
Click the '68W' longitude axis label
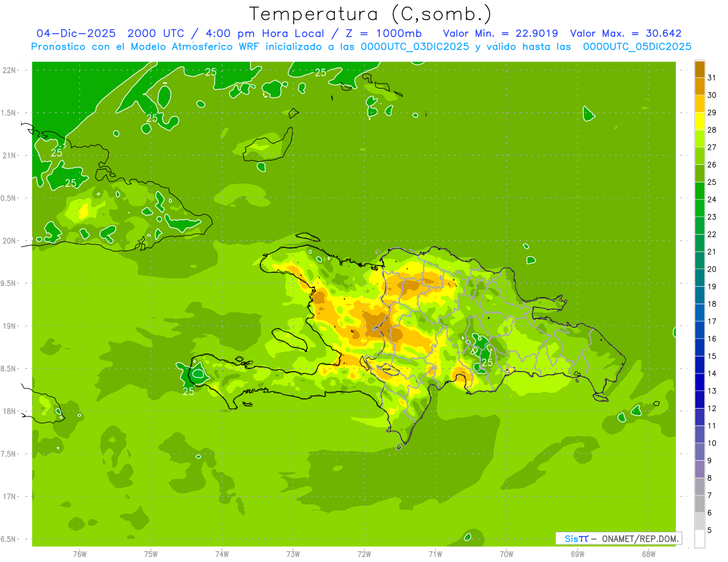tap(649, 554)
